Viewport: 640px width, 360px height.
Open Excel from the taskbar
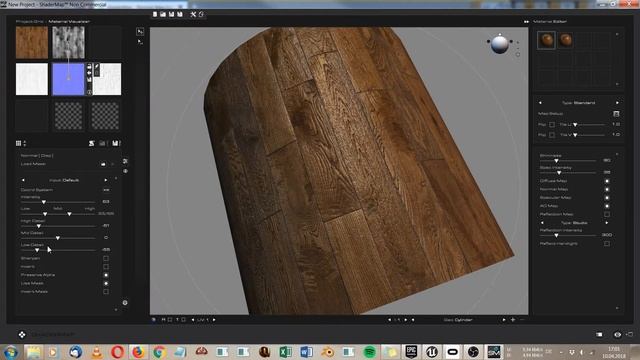click(285, 352)
